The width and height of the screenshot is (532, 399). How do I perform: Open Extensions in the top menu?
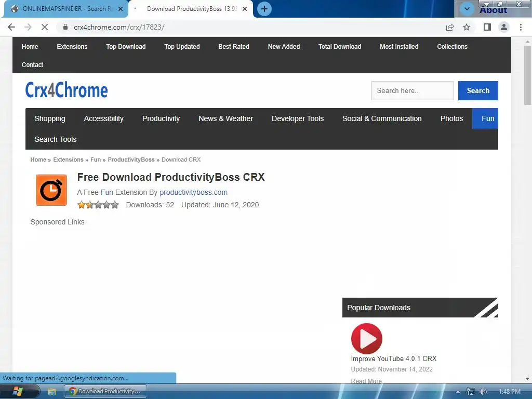[x=72, y=46]
